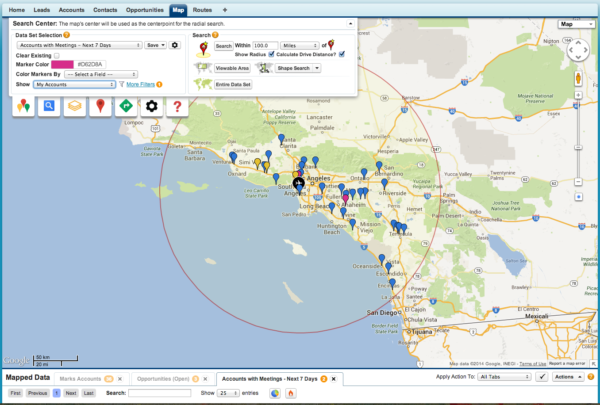Click the checkmark apply action button
The height and width of the screenshot is (405, 600).
pyautogui.click(x=542, y=377)
